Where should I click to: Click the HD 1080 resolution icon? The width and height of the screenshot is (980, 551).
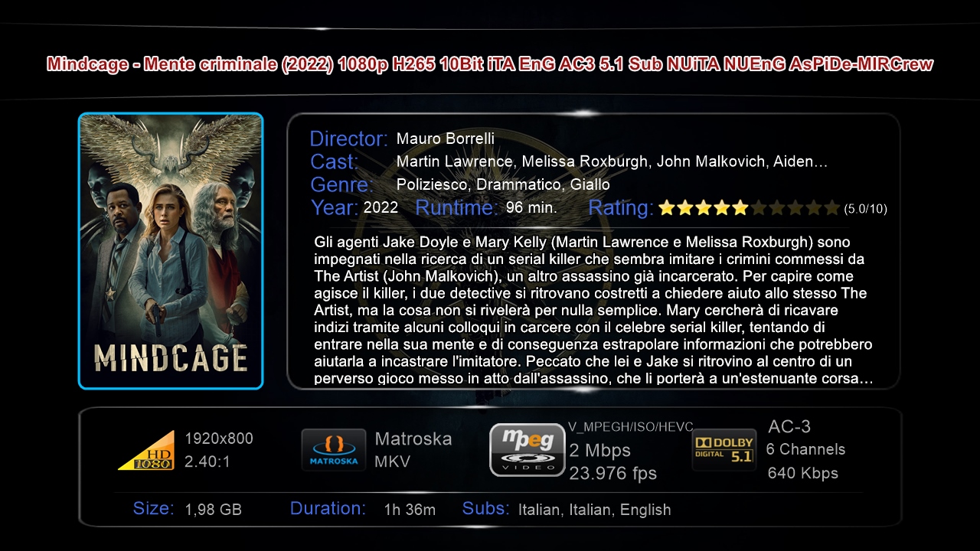(146, 451)
